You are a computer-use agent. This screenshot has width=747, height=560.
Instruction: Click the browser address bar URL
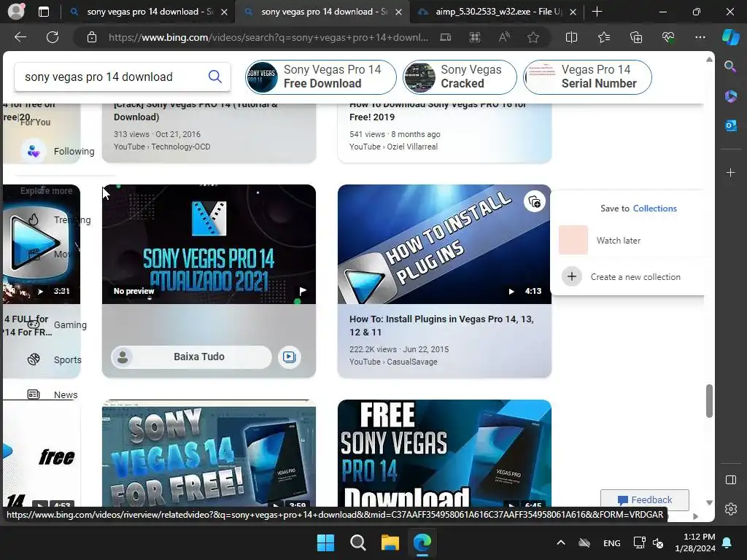point(268,37)
